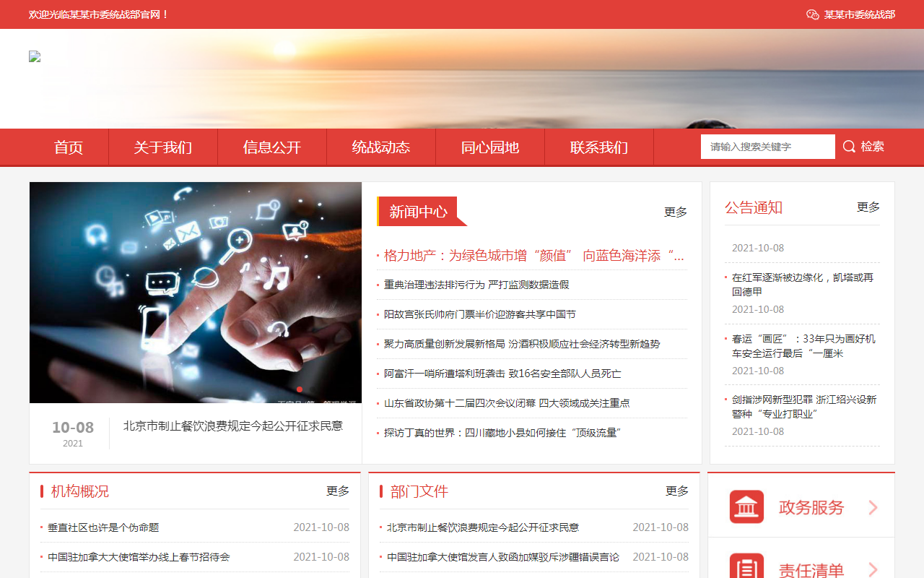
Task: Open headline 格力地产：为绿色城市增“颜值”
Action: (534, 256)
